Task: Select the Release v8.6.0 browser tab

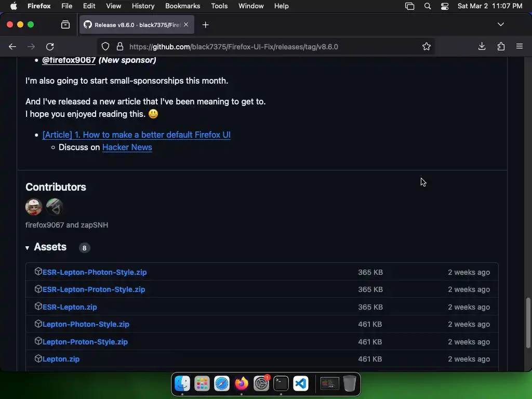Action: coord(137,25)
